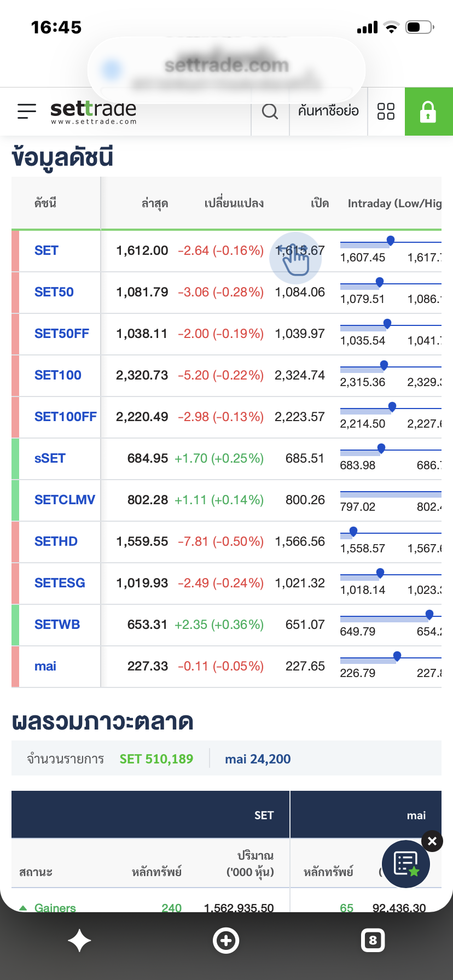Image resolution: width=453 pixels, height=980 pixels.
Task: Tap the sparkle icon in bottom bar
Action: (79, 941)
